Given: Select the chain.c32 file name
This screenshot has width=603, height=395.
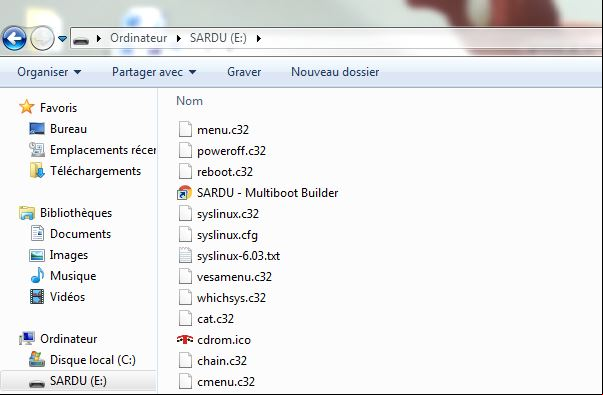Looking at the screenshot, I should (x=222, y=361).
